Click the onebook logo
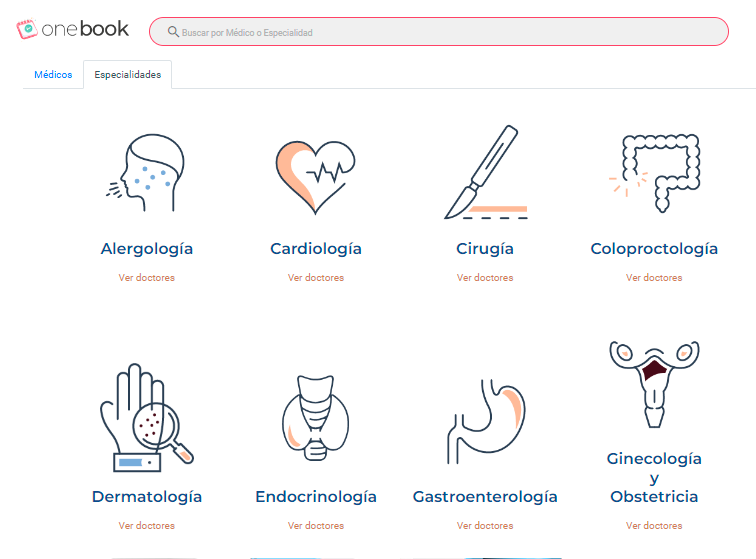Image resolution: width=756 pixels, height=559 pixels. [72, 29]
